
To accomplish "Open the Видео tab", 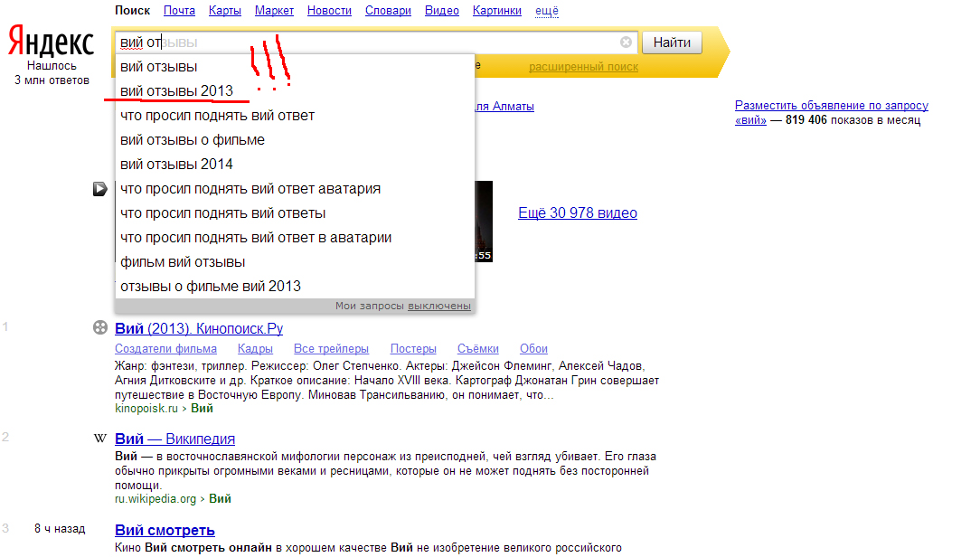I will click(442, 11).
